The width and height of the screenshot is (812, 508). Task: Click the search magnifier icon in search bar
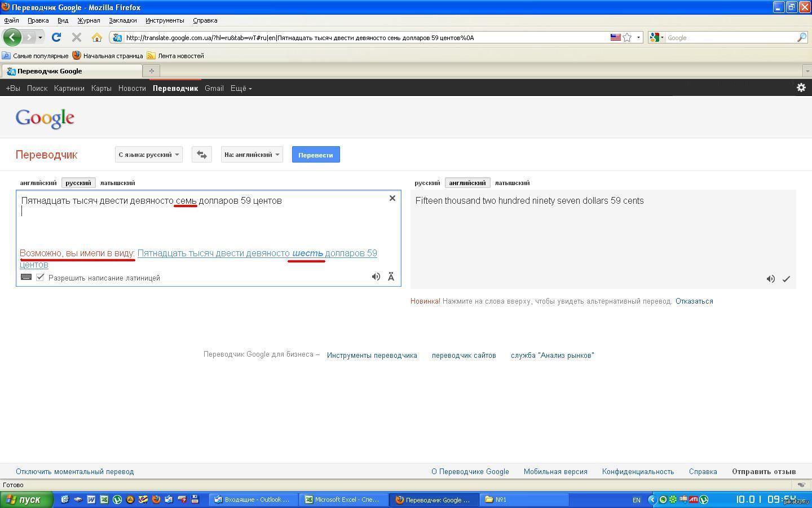pyautogui.click(x=802, y=38)
